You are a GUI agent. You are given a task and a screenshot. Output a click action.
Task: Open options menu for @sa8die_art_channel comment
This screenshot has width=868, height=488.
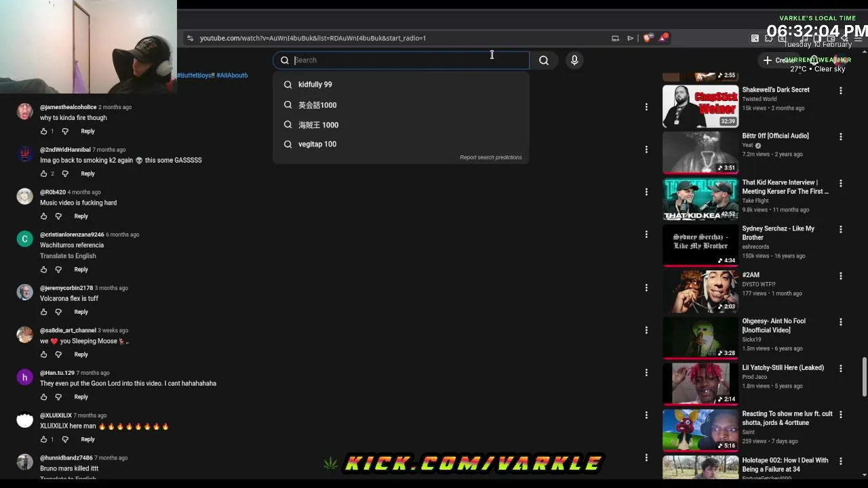[x=646, y=330]
